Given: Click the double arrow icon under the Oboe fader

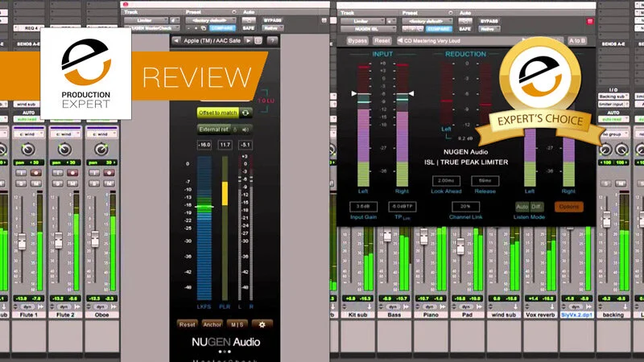Looking at the screenshot, I should [114, 306].
